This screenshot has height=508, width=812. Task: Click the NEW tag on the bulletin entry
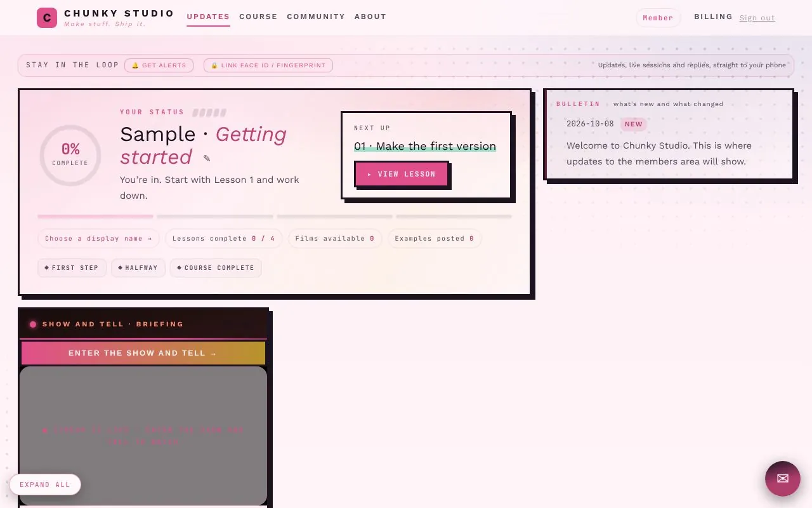633,124
